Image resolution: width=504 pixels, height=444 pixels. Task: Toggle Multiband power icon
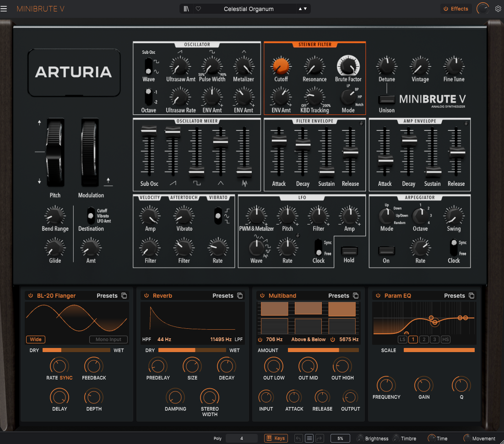tap(262, 296)
